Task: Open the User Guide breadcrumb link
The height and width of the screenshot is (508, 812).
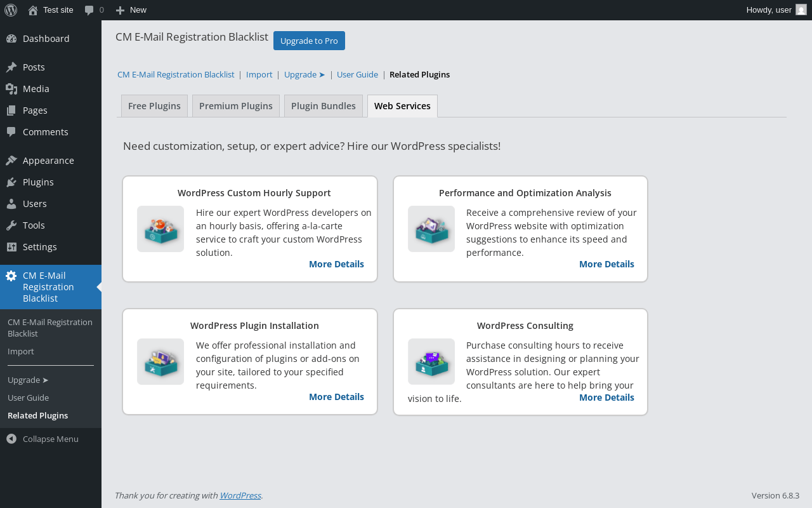Action: [x=357, y=74]
